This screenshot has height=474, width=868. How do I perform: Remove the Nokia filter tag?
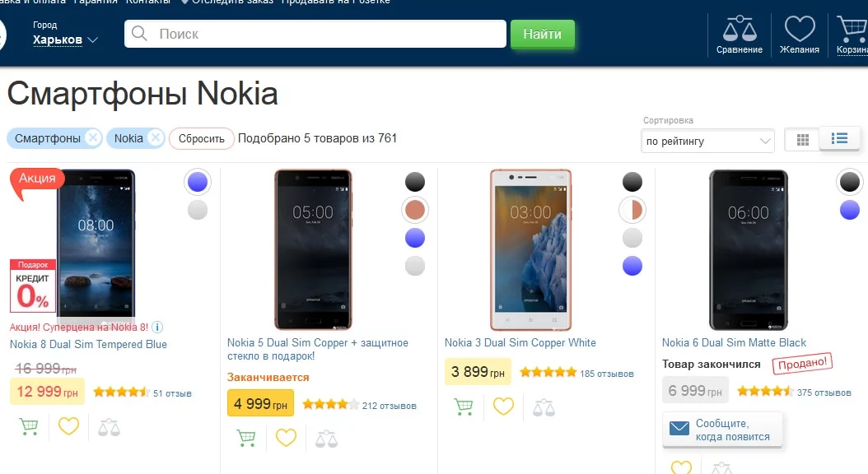pyautogui.click(x=154, y=138)
